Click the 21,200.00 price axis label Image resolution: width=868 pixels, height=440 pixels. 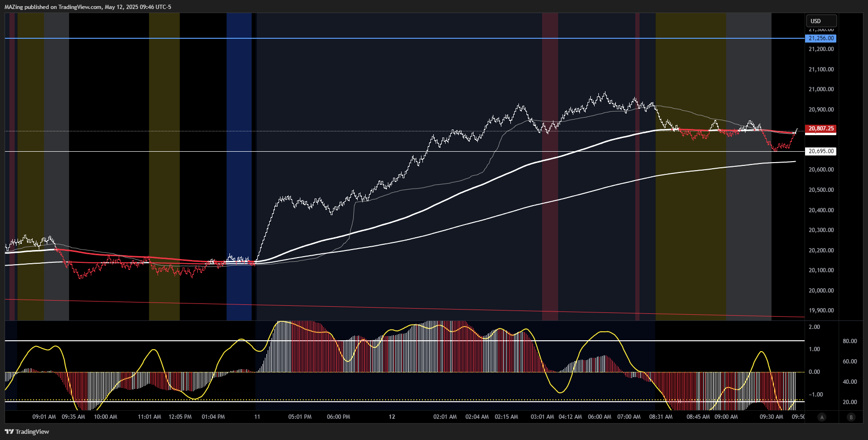click(821, 49)
